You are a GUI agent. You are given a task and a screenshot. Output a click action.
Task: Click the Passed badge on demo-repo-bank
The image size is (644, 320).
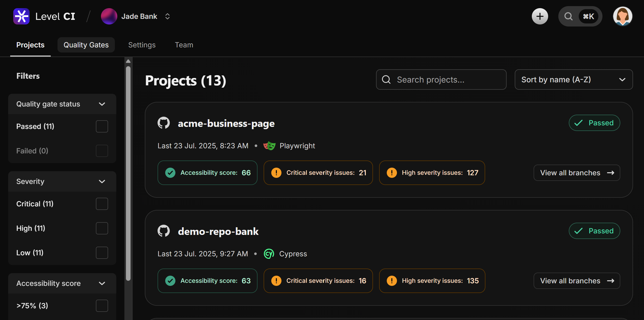coord(594,231)
